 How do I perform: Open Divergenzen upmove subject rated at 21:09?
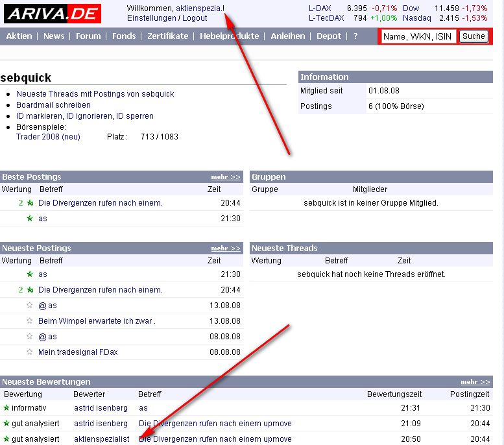(215, 424)
